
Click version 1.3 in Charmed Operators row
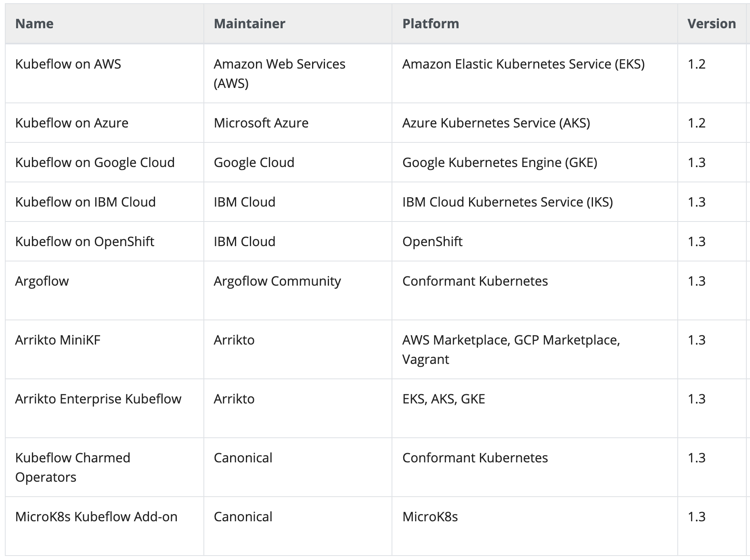click(712, 467)
